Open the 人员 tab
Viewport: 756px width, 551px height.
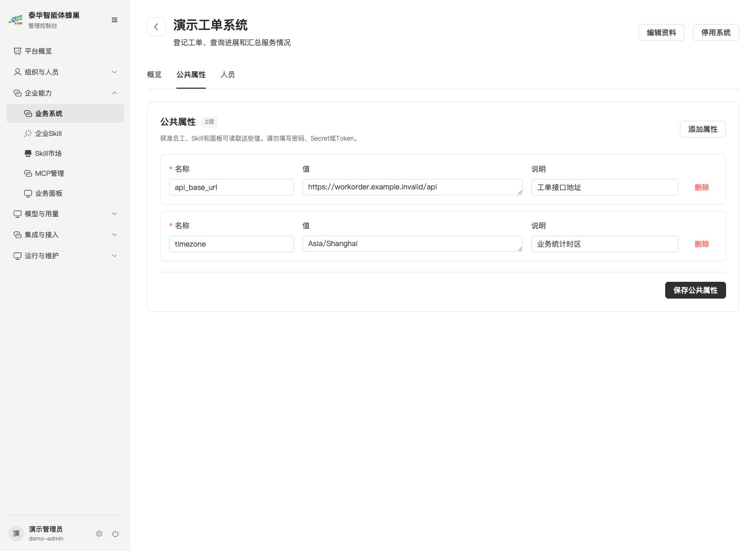pos(228,75)
